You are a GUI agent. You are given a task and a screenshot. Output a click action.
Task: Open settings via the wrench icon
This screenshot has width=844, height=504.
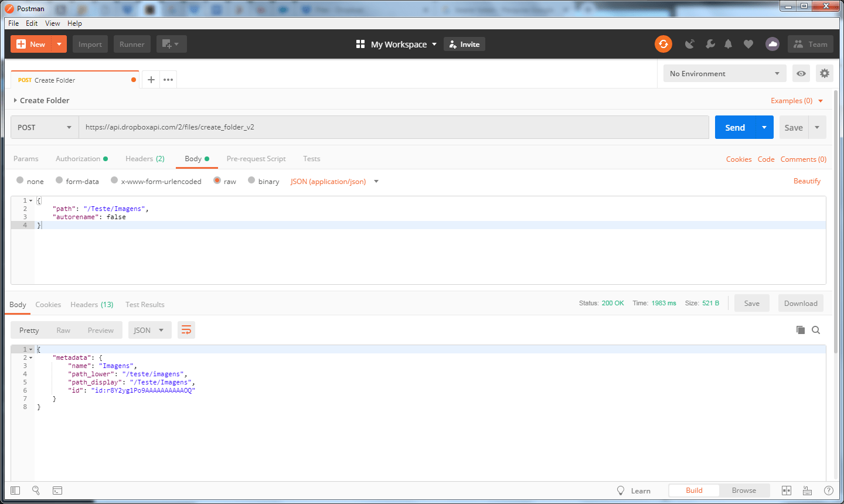click(710, 44)
